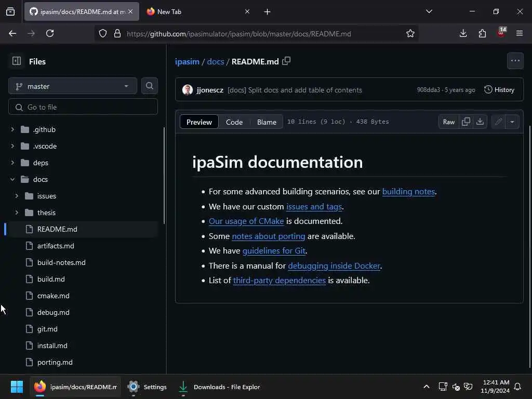Open debugging inside Docker link
Screen dimensions: 532x399
point(334,265)
